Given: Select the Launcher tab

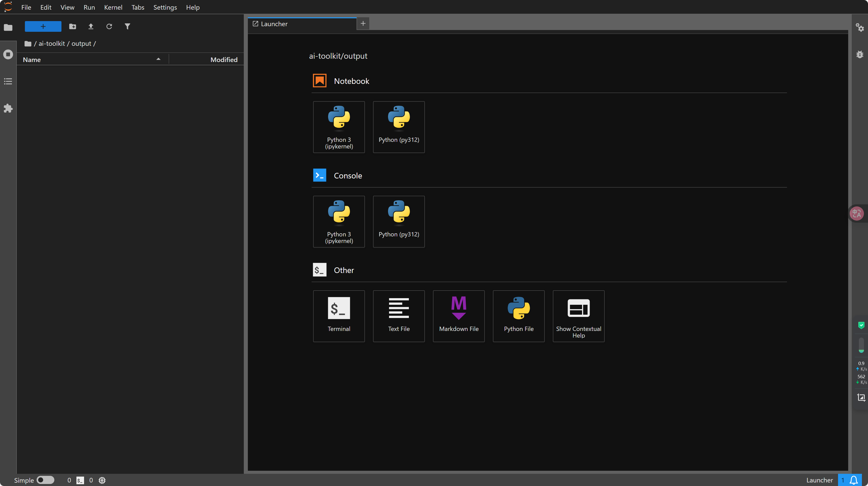Looking at the screenshot, I should pos(274,24).
